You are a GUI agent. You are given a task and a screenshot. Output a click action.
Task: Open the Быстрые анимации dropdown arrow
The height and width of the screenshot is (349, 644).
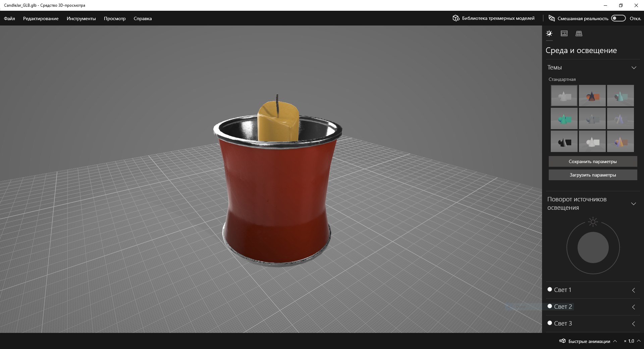coord(615,341)
